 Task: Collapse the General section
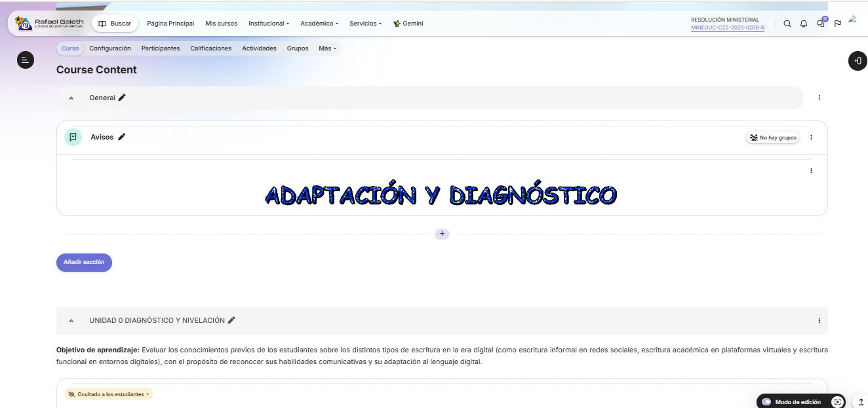coord(71,98)
